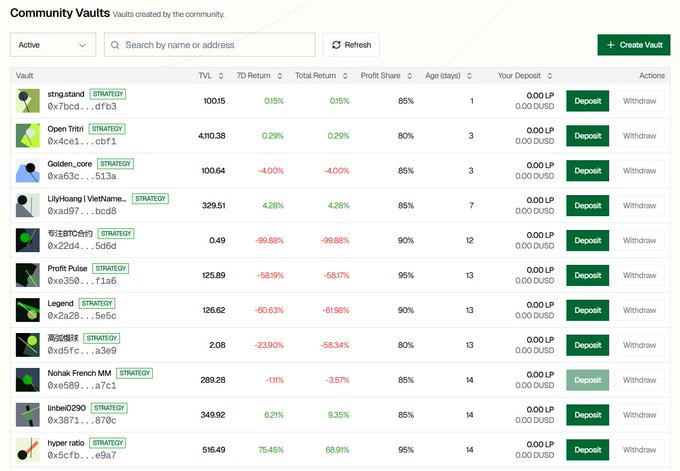Image resolution: width=680 pixels, height=471 pixels.
Task: Sort by Your Deposit column arrows
Action: (x=549, y=76)
